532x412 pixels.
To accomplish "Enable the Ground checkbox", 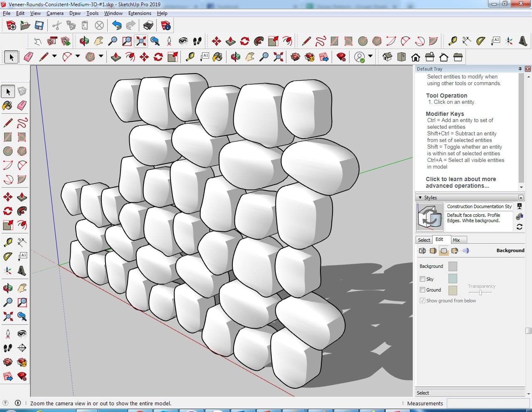I will click(x=422, y=290).
